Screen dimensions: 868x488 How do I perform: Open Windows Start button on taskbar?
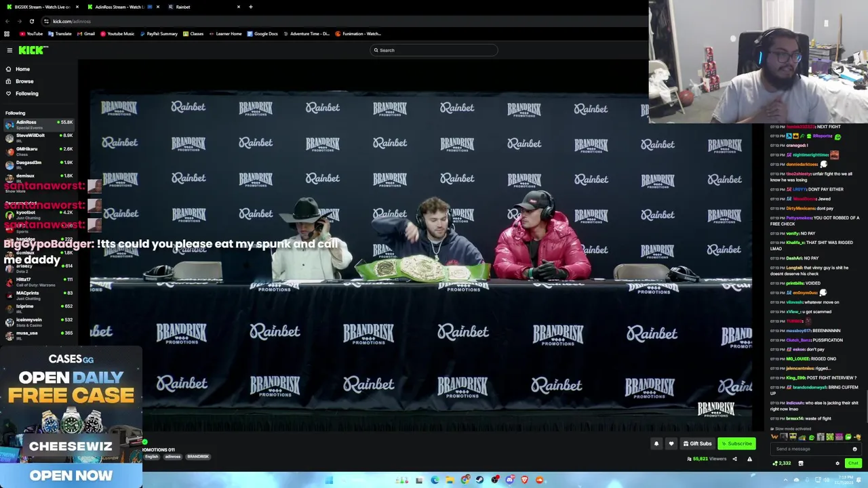coord(329,480)
